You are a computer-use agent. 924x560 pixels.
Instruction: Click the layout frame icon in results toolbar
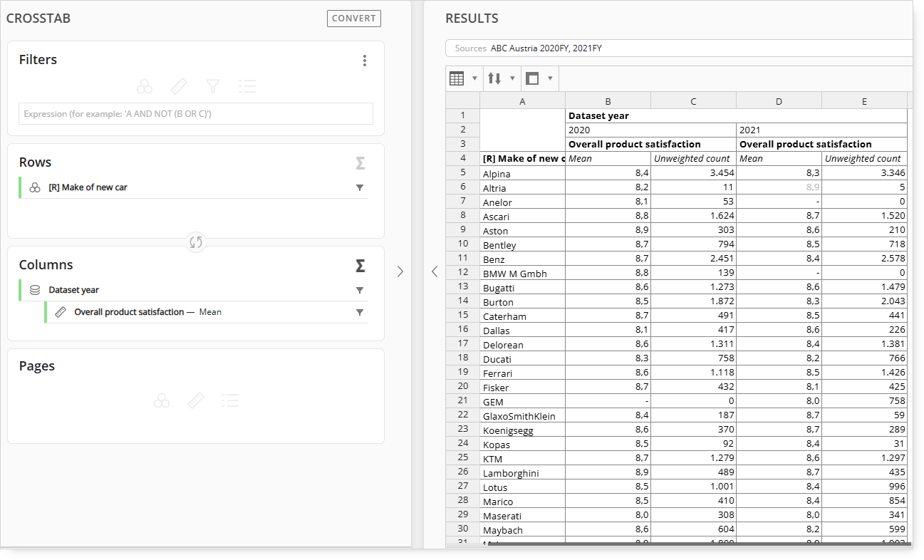pos(532,78)
